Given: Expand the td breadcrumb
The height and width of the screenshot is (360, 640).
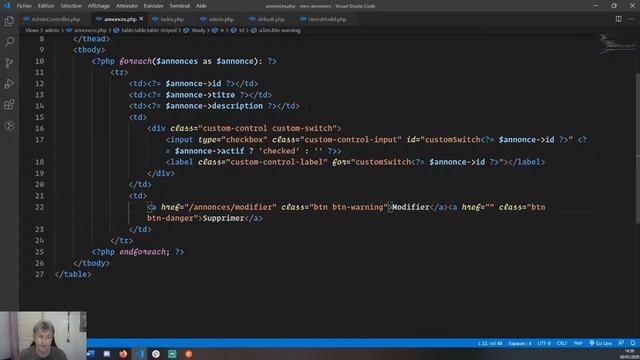Looking at the screenshot, I should (x=241, y=30).
